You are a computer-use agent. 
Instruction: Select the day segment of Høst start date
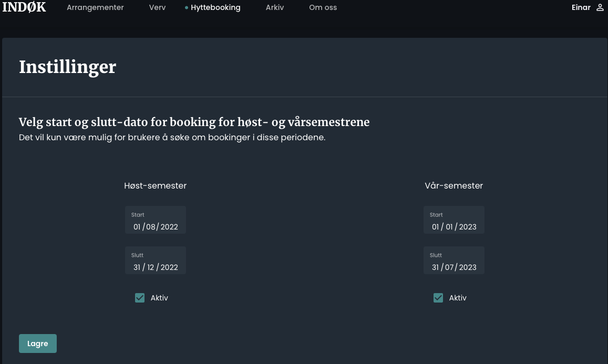[x=137, y=227]
